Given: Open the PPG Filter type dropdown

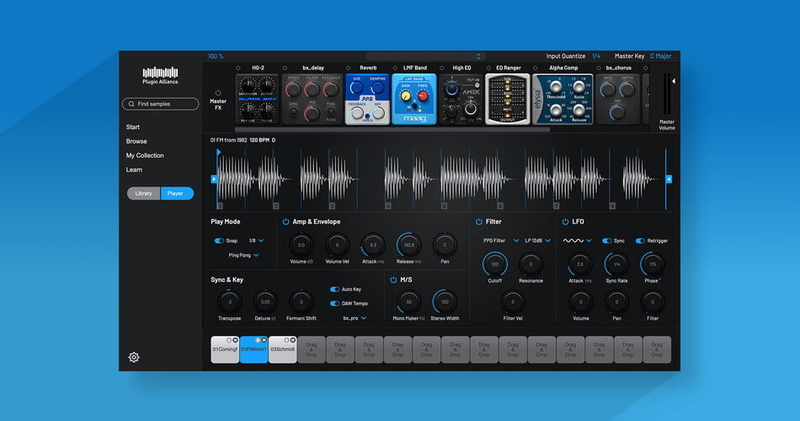Looking at the screenshot, I should point(501,241).
